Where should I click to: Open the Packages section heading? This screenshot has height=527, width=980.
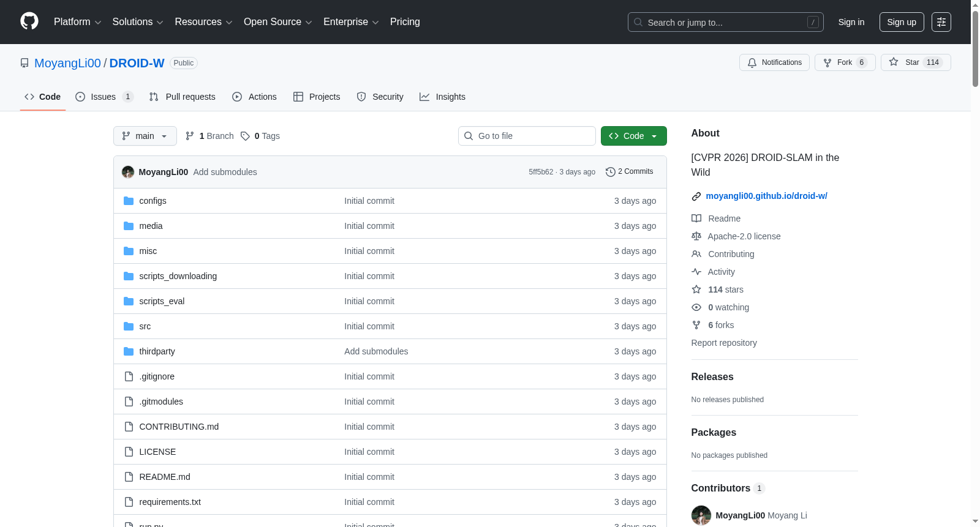(714, 433)
